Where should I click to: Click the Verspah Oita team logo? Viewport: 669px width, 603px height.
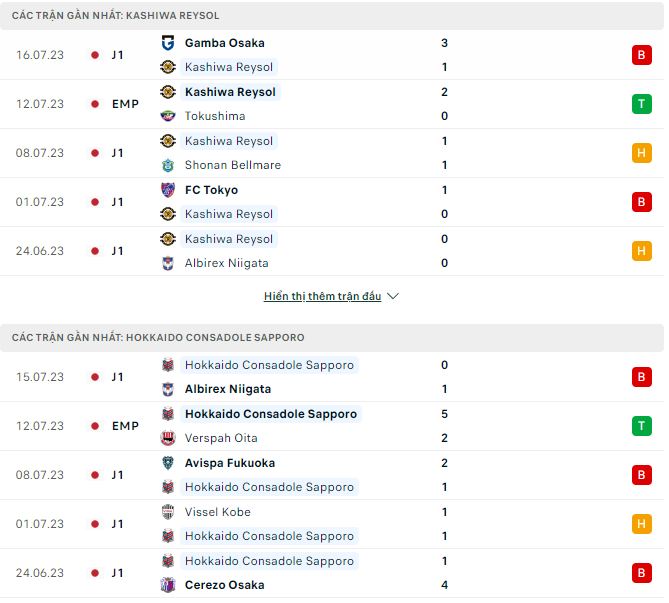[x=168, y=438]
